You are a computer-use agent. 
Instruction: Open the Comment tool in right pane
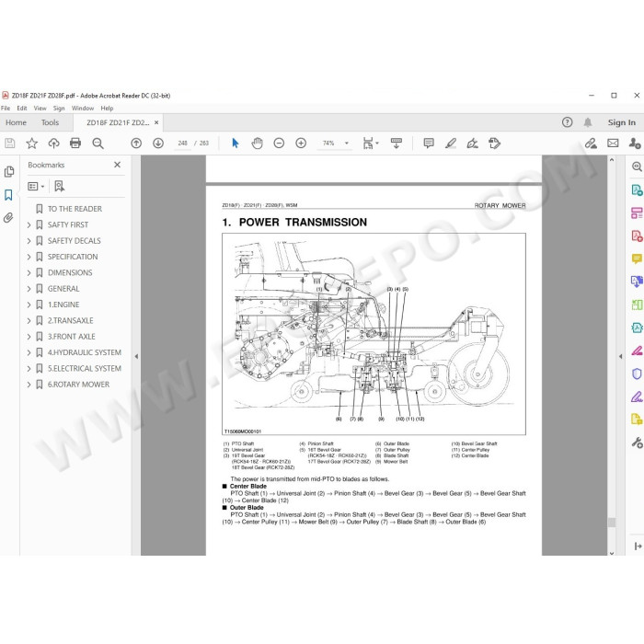click(637, 259)
